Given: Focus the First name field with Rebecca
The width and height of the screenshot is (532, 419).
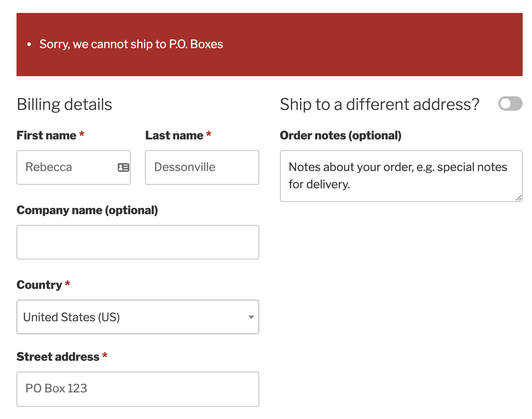Looking at the screenshot, I should [x=74, y=167].
